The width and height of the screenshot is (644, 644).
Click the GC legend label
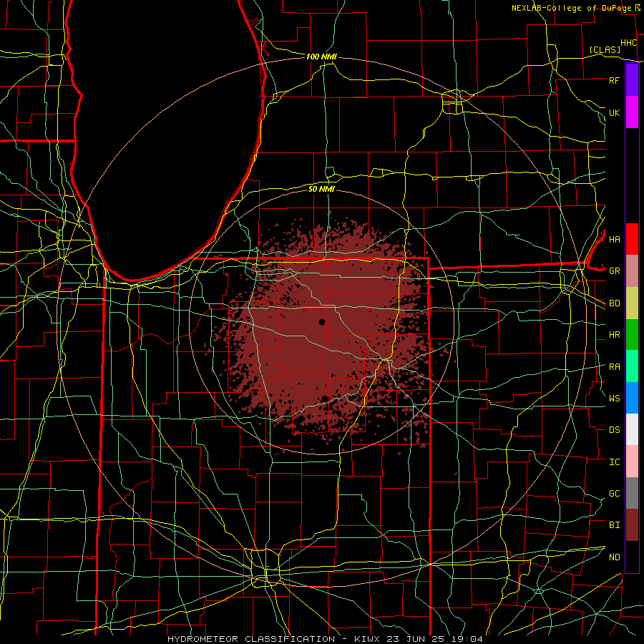click(x=614, y=494)
